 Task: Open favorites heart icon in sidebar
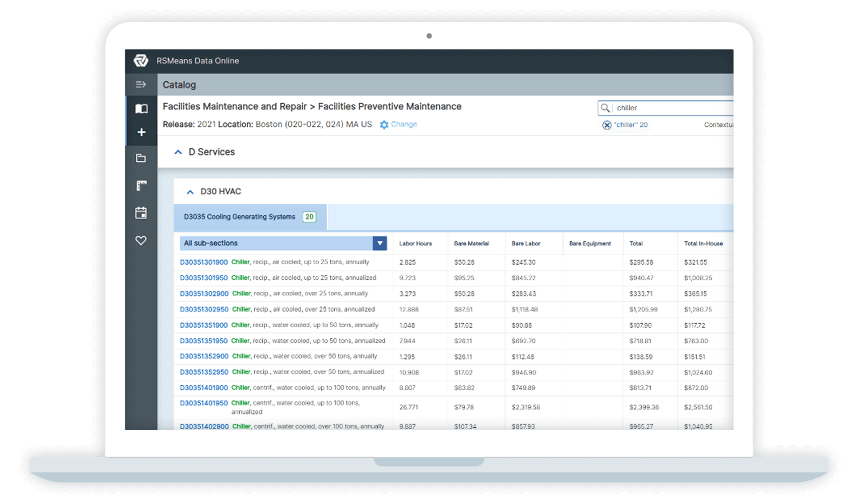(141, 240)
